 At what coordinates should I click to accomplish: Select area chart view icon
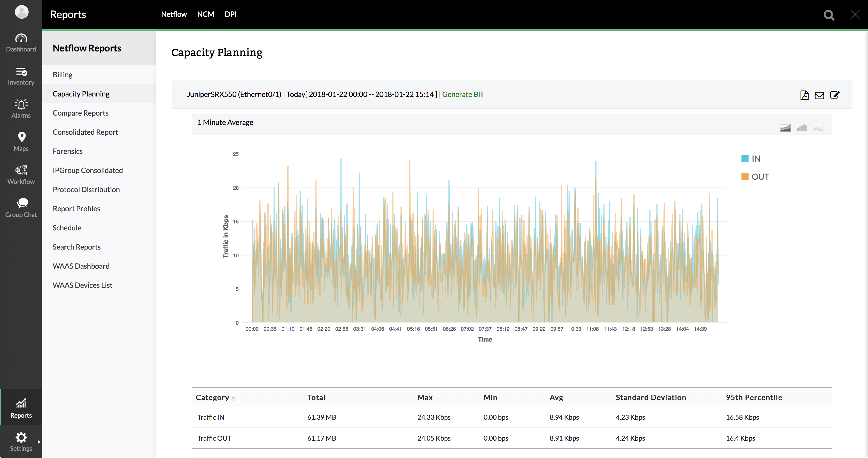(x=785, y=128)
